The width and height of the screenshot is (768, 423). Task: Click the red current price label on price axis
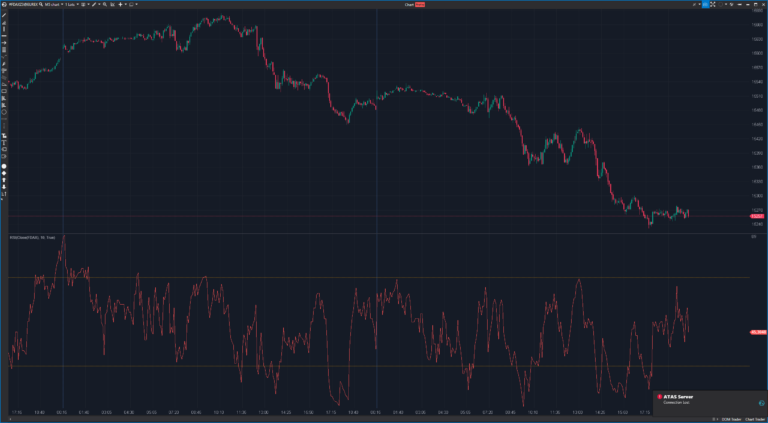pyautogui.click(x=756, y=216)
